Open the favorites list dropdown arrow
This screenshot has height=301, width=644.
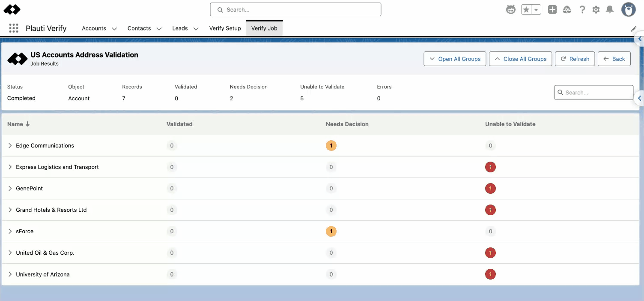(536, 9)
